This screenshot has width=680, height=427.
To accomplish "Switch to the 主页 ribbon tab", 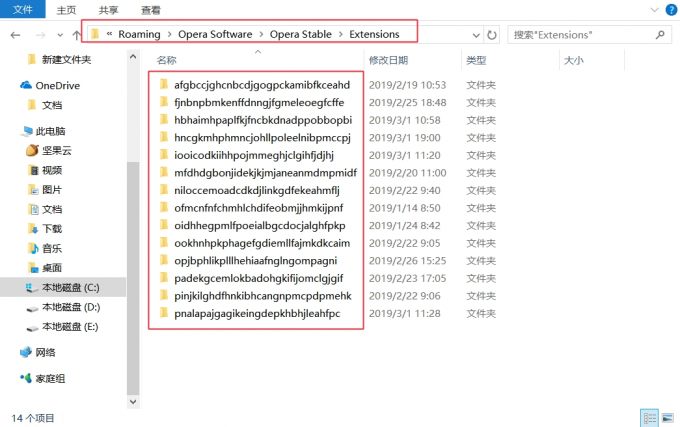I will (x=66, y=10).
